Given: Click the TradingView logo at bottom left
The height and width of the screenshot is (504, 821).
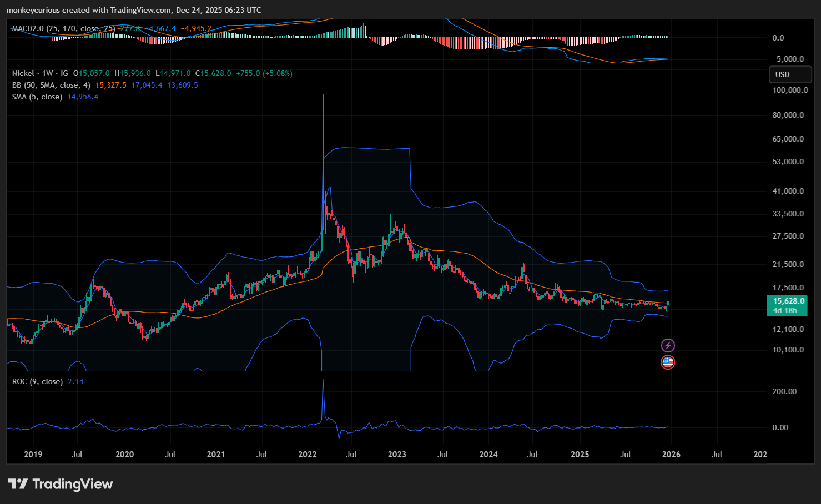Looking at the screenshot, I should [60, 484].
